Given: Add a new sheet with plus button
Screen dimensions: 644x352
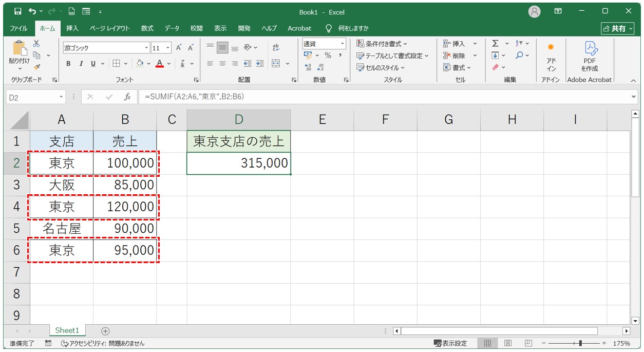Looking at the screenshot, I should (x=105, y=331).
